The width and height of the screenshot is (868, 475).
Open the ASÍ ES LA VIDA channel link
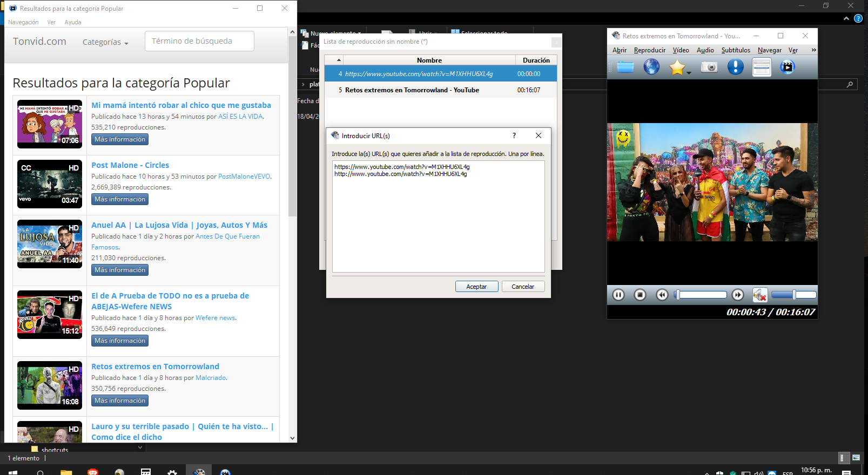pyautogui.click(x=240, y=117)
